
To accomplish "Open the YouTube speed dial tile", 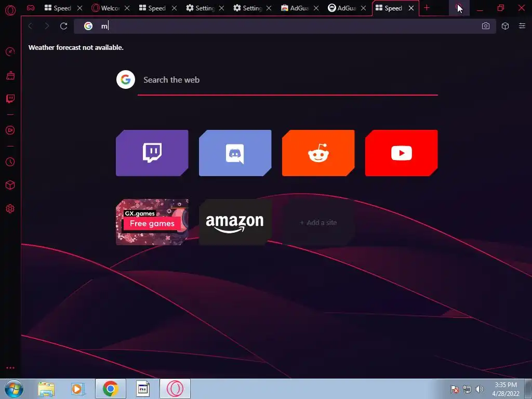I will pos(402,153).
